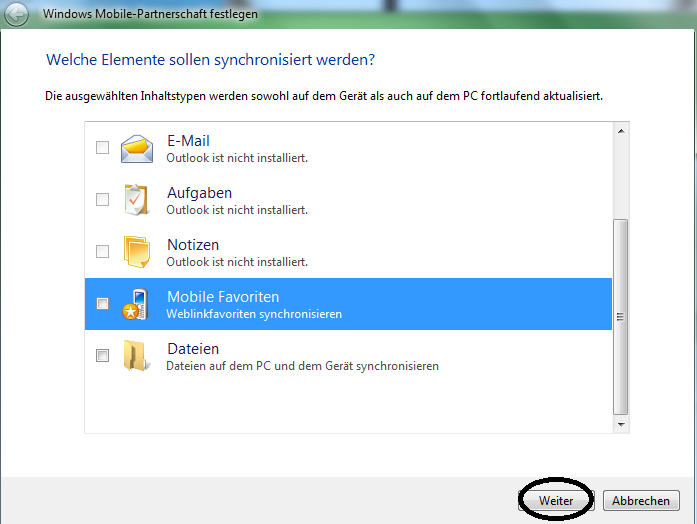The height and width of the screenshot is (524, 697).
Task: Click the 'Windows Mobile-Partnerschaft festlegen' window title
Action: coord(150,14)
